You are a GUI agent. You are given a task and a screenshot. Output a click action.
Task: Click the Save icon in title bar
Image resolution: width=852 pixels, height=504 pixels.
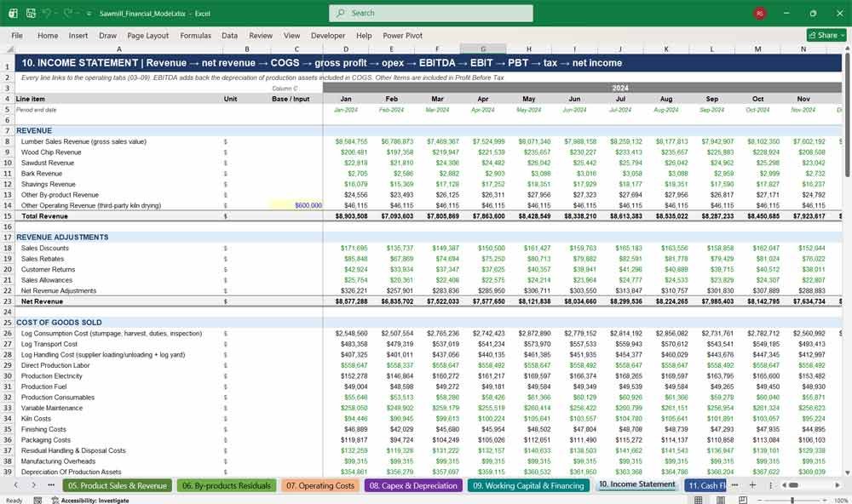click(x=31, y=13)
